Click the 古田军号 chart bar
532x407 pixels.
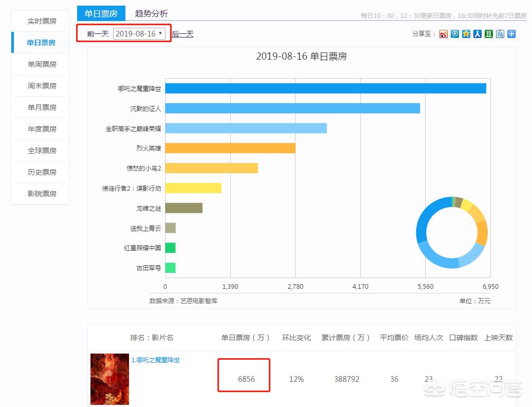pos(170,268)
